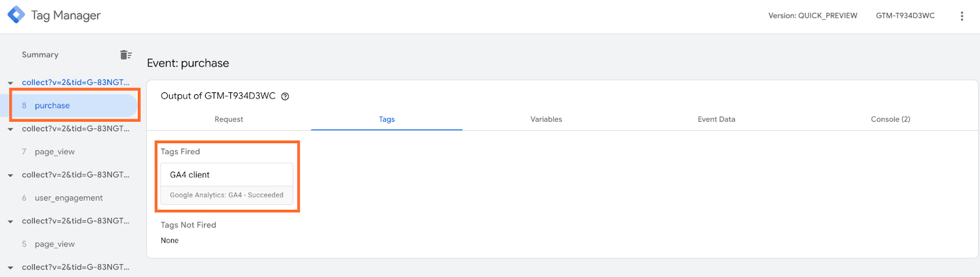Viewport: 980px width, 277px height.
Task: Click the Summary item in the sidebar
Action: pyautogui.click(x=40, y=55)
